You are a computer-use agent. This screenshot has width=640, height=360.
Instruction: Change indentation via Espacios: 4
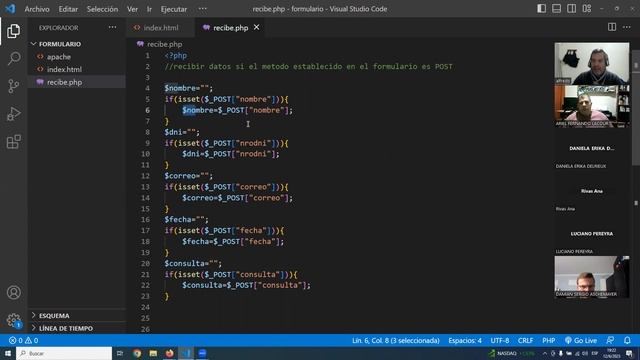click(x=465, y=340)
